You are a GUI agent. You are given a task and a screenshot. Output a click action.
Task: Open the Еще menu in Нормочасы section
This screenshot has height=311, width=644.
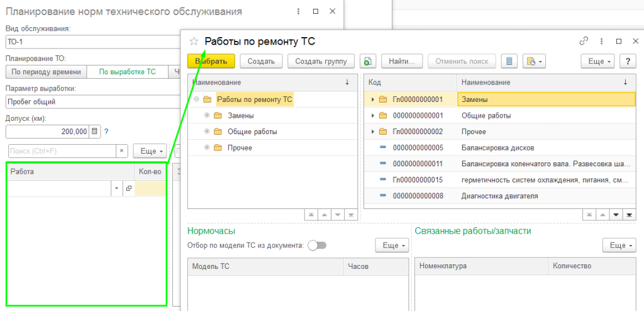pos(392,246)
